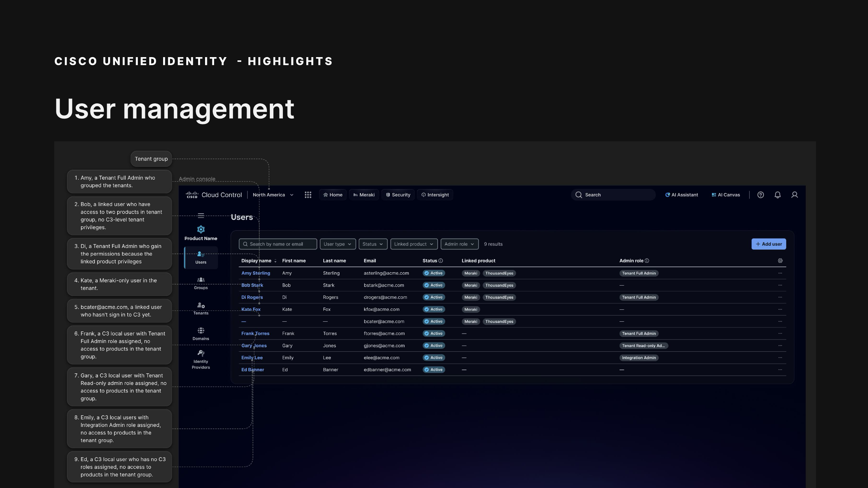Open row actions for Bob Stark
Screen dimensions: 868x488
click(x=780, y=285)
